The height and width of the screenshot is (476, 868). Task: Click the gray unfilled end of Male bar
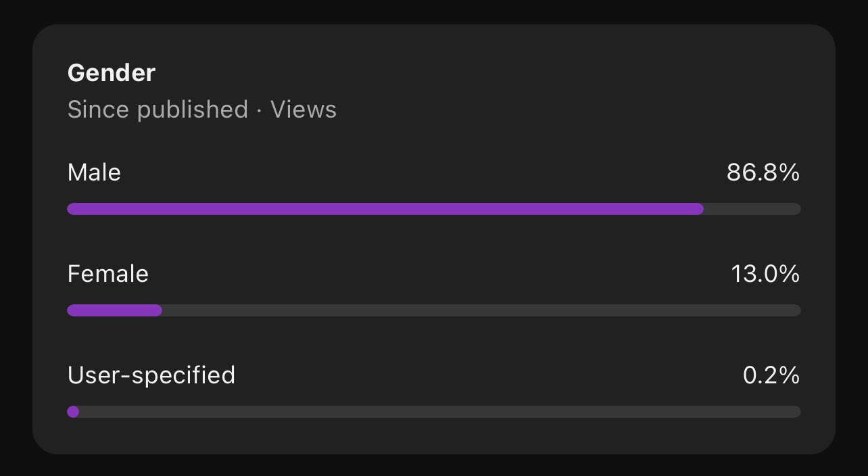pos(752,209)
